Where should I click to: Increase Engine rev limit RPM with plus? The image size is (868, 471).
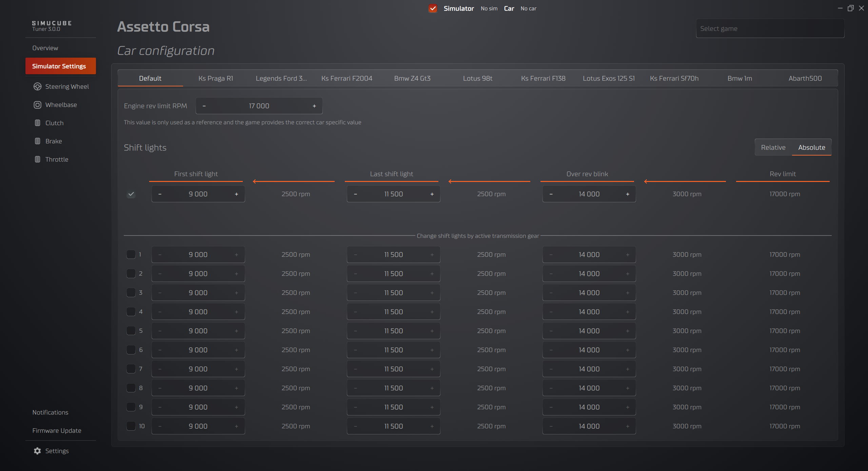(314, 106)
